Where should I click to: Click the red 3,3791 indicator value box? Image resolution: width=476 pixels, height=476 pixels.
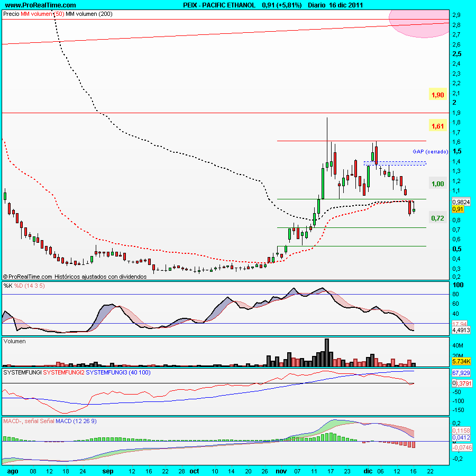(x=463, y=383)
